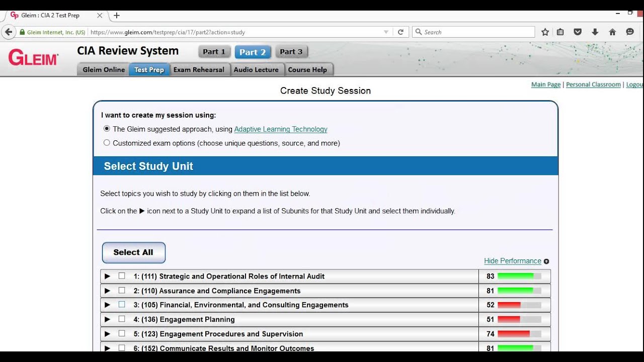This screenshot has height=362, width=644.
Task: Expand Engagement Planning subunits arrow
Action: [x=107, y=319]
